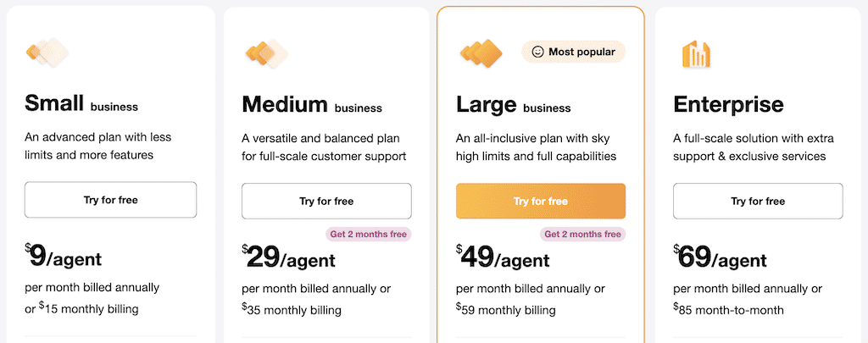This screenshot has width=868, height=343.
Task: Select the Most popular label text
Action: pyautogui.click(x=582, y=52)
